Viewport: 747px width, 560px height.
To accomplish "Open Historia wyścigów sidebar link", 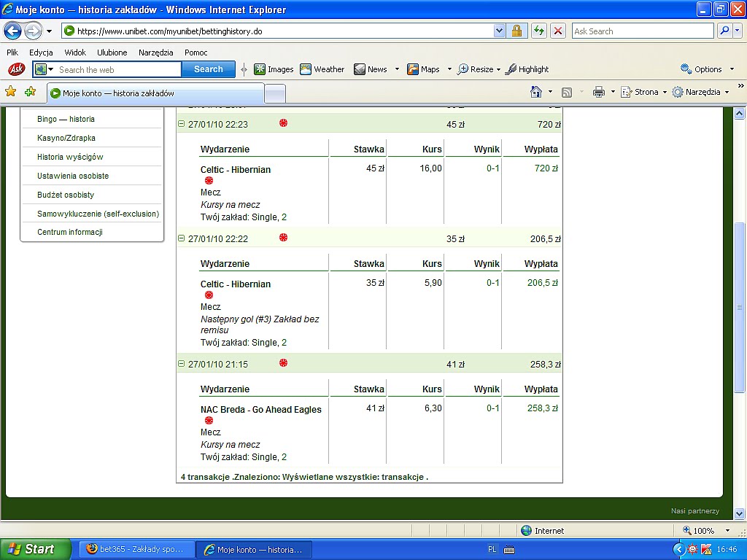I will click(x=70, y=157).
